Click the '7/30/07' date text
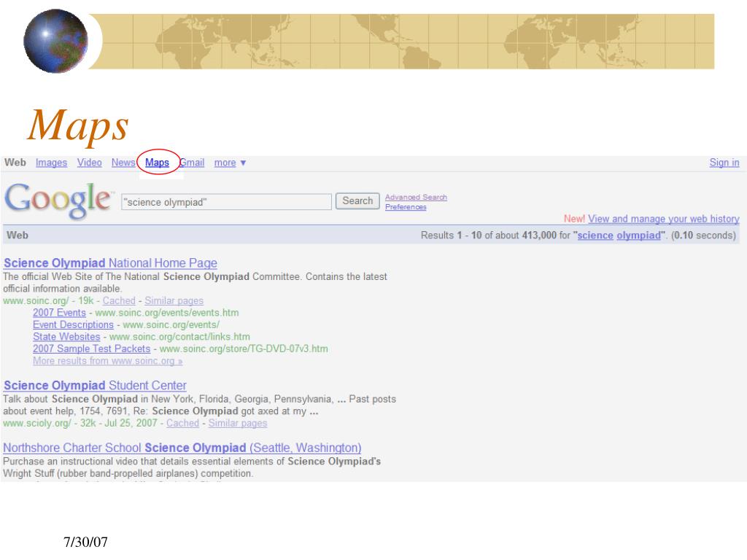The height and width of the screenshot is (560, 747). [86, 542]
